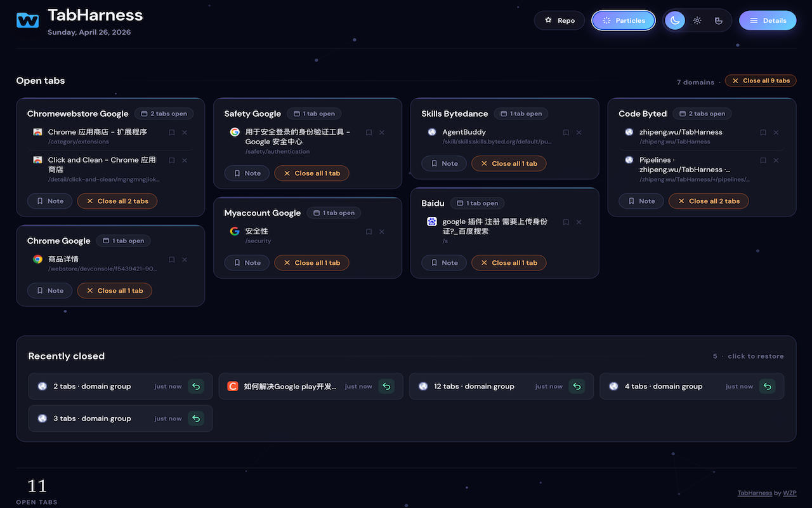Click the 12 tabs · domain group entry text
This screenshot has height=508, width=812.
[474, 386]
